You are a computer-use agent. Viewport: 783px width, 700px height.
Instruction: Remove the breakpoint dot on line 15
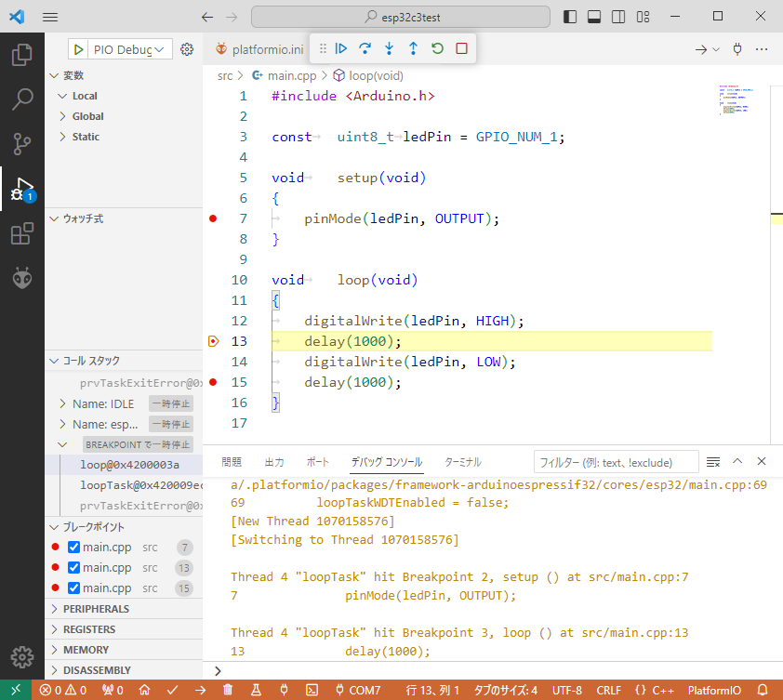[x=213, y=382]
